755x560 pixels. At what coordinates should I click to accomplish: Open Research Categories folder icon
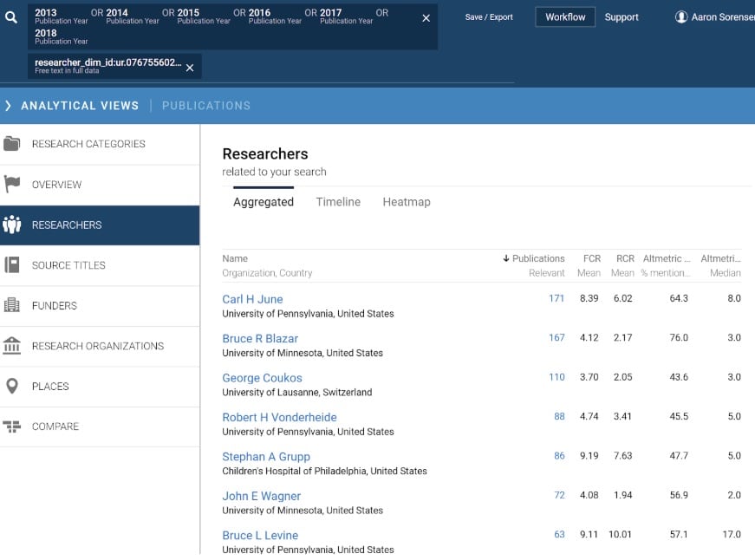click(12, 144)
